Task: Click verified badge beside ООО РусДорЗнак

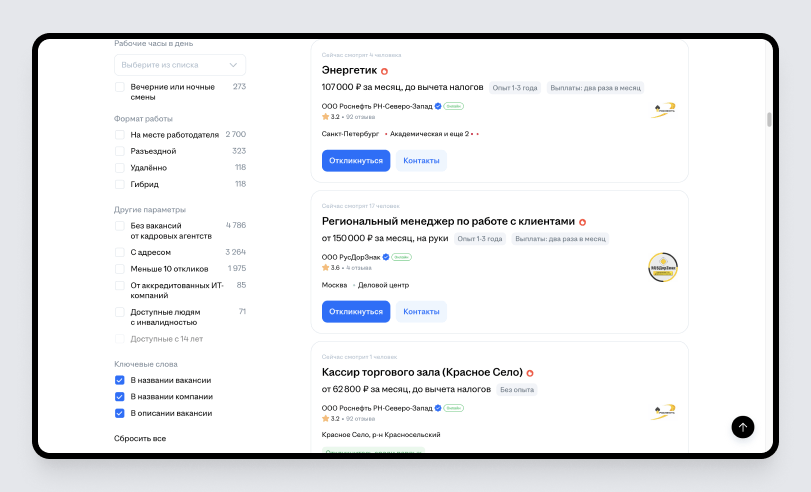Action: (386, 257)
